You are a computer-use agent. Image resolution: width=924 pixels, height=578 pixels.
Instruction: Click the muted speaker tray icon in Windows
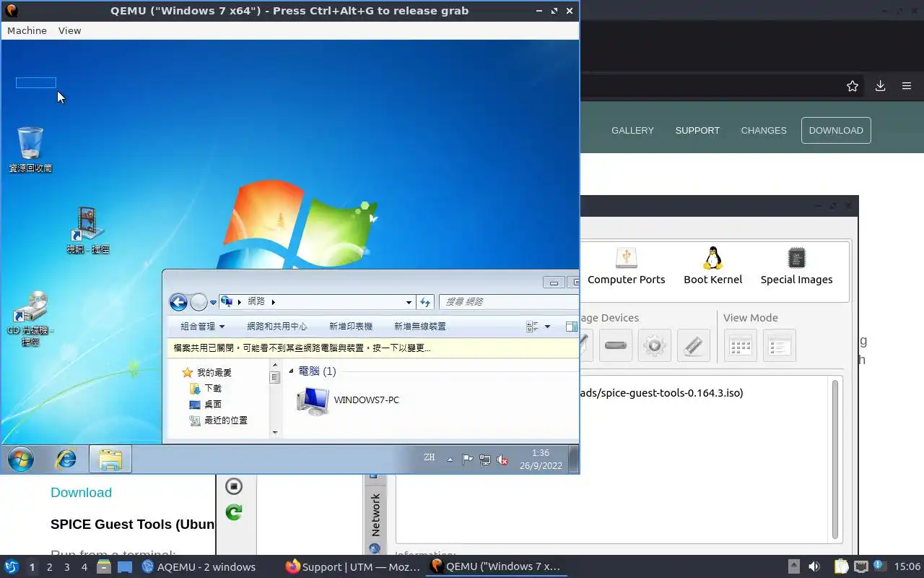coord(503,460)
